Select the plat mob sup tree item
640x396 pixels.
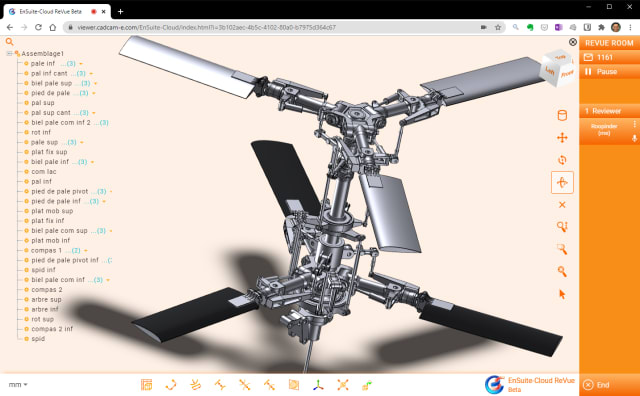click(x=52, y=211)
